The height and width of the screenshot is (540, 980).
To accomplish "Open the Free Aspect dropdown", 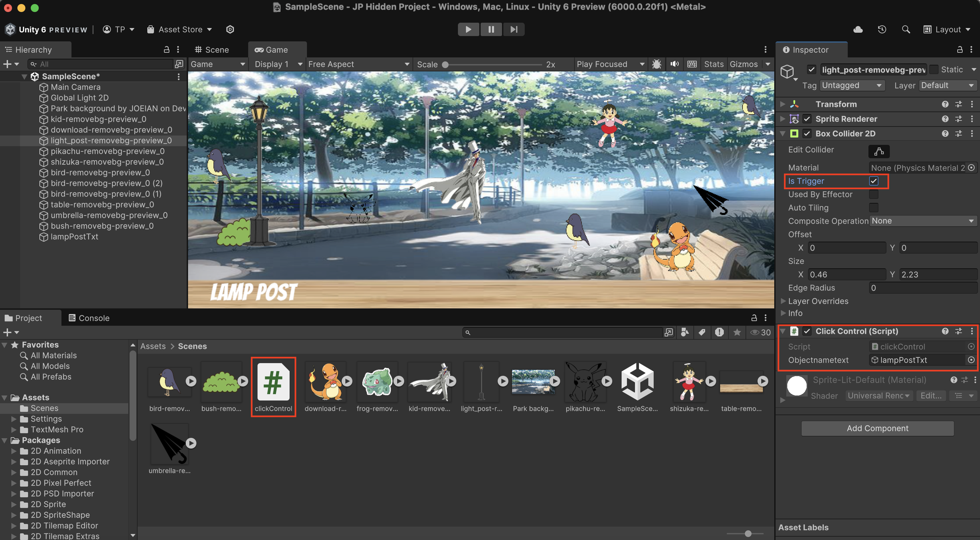I will pyautogui.click(x=359, y=64).
